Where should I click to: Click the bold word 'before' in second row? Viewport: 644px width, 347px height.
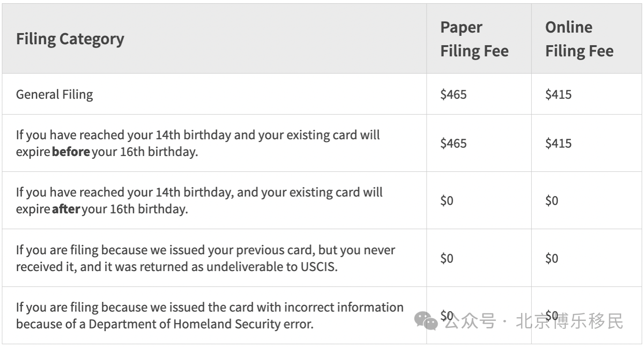[x=71, y=152]
